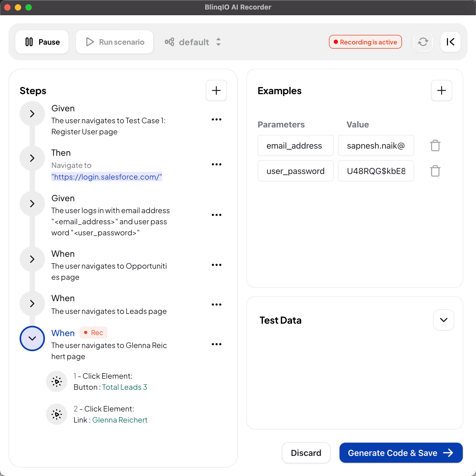476x476 pixels.
Task: Open options menu for Glenna Reichert step
Action: (x=217, y=344)
